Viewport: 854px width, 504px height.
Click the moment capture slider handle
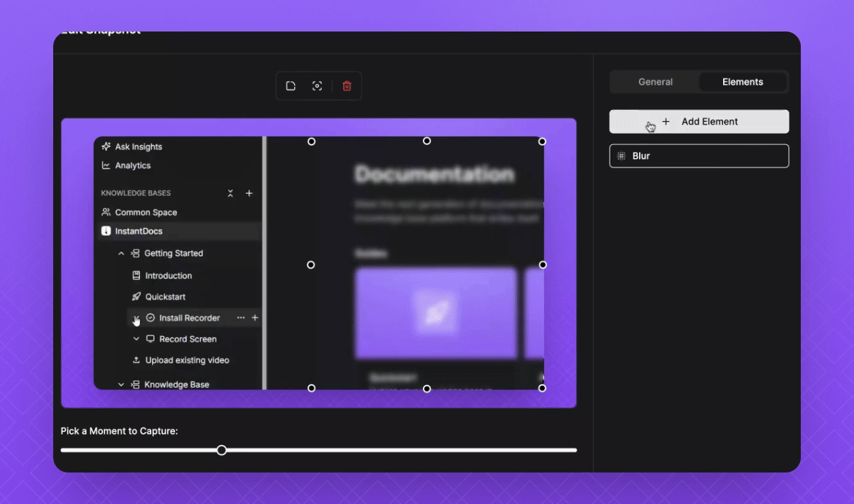pos(221,450)
